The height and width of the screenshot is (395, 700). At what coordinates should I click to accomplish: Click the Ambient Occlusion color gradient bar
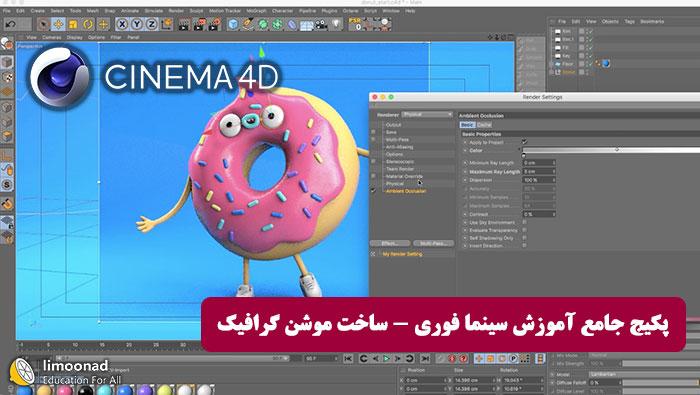[611, 150]
